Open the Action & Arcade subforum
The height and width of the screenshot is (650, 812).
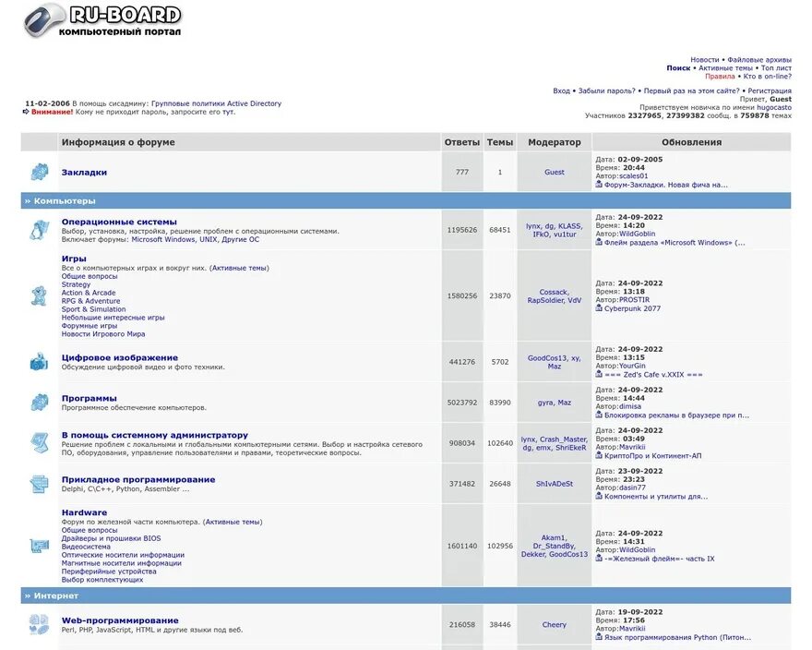pos(89,293)
